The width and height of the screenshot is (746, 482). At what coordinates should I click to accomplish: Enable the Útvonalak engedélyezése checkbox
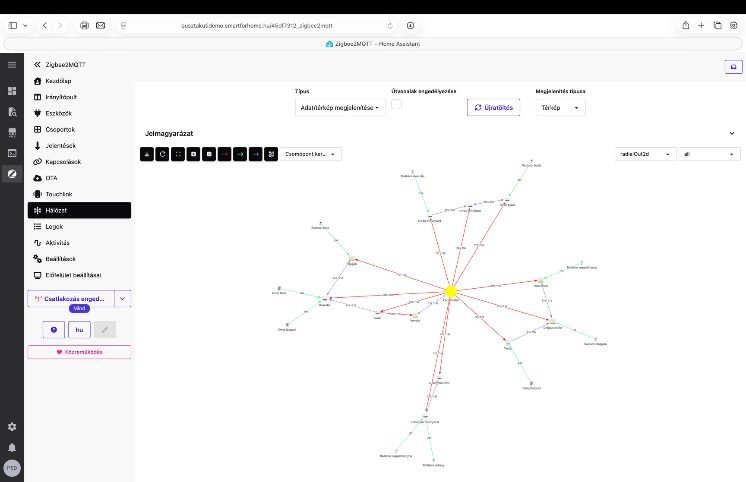tap(397, 103)
